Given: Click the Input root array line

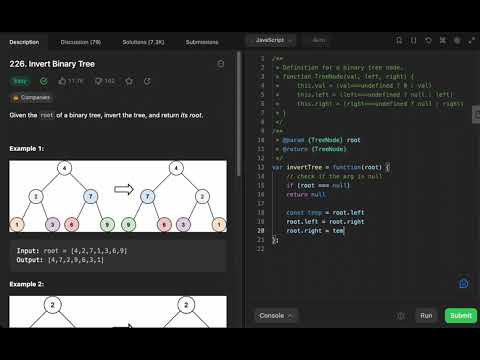Looking at the screenshot, I should [72, 251].
